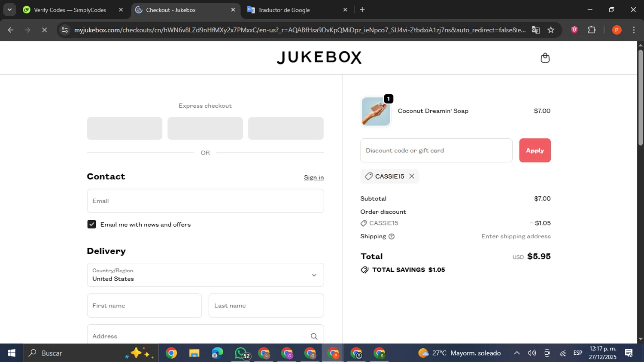Show hidden system tray icons

click(x=516, y=353)
